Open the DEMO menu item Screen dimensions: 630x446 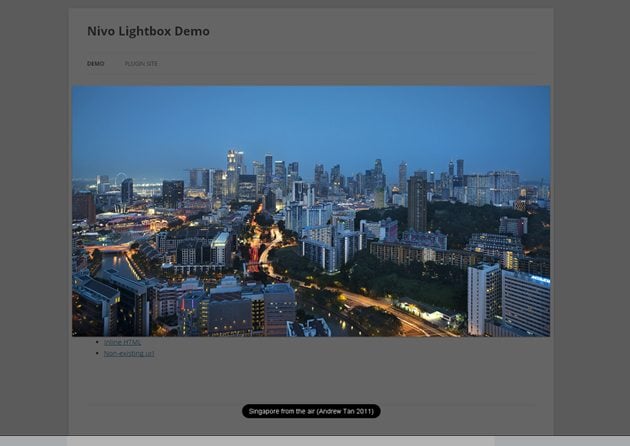coord(95,64)
